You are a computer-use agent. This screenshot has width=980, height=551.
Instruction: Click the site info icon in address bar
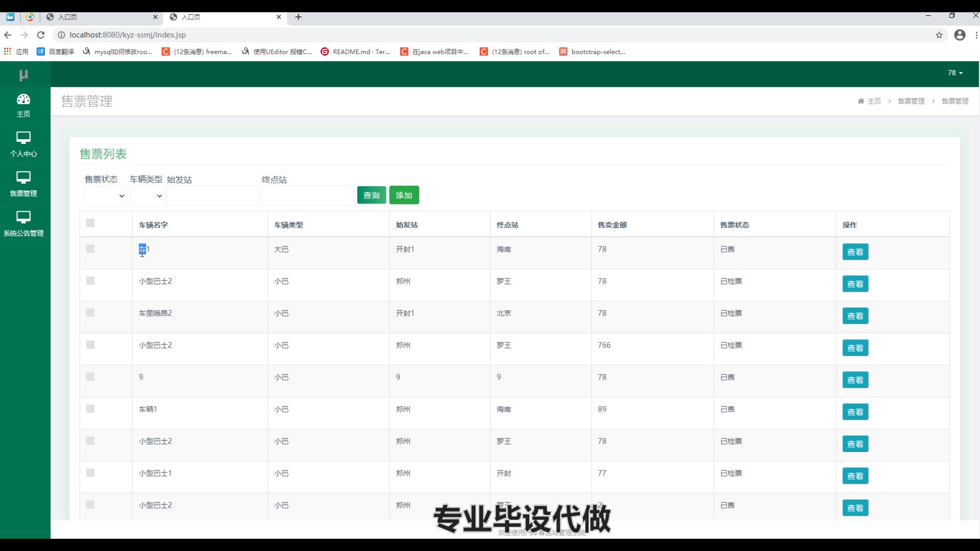coord(61,35)
